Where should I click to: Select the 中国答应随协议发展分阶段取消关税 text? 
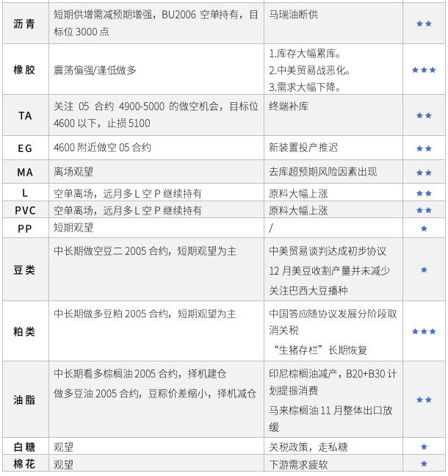[333, 322]
